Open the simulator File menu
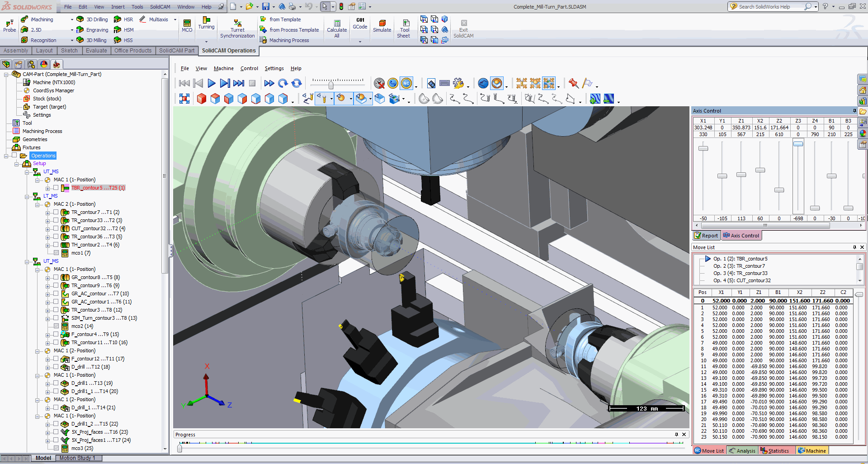Image resolution: width=868 pixels, height=464 pixels. pyautogui.click(x=184, y=68)
